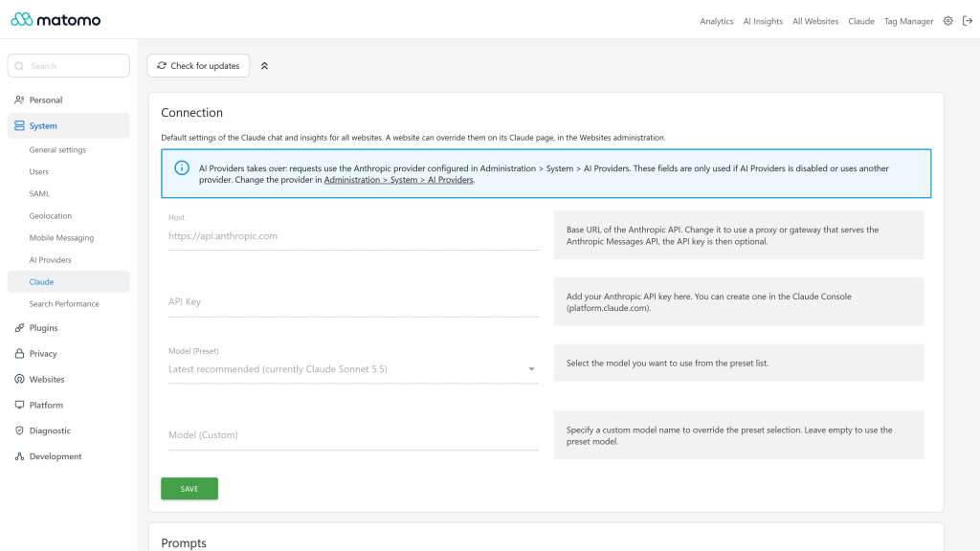Follow the Administration > System > AI Providers link
Viewport: 980px width, 551px height.
399,180
